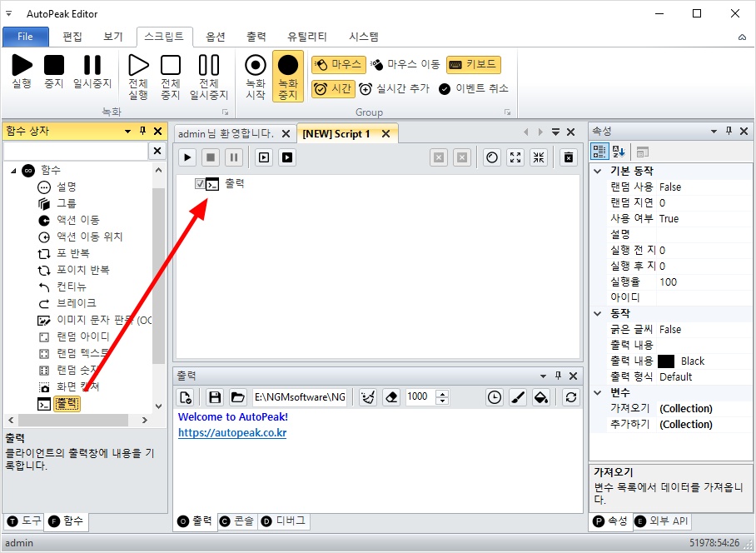The image size is (756, 553).
Task: Click the editor toolbar pause button
Action: point(234,157)
